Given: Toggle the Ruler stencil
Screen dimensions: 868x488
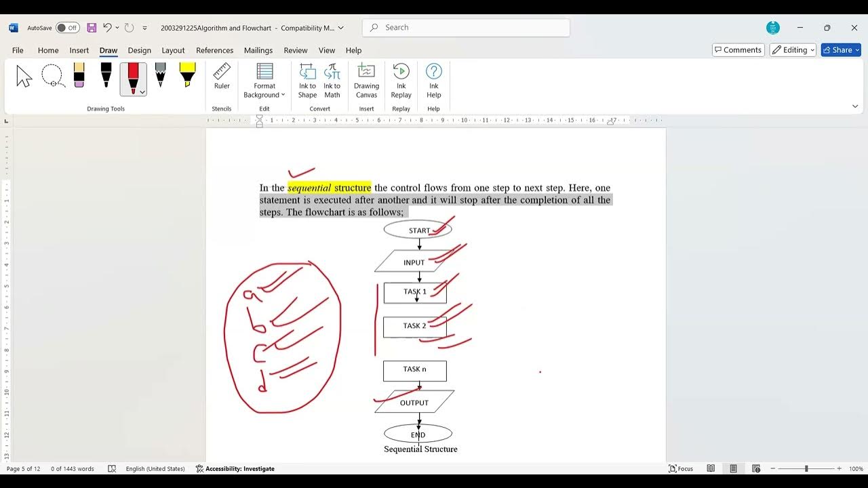Looking at the screenshot, I should tap(222, 77).
